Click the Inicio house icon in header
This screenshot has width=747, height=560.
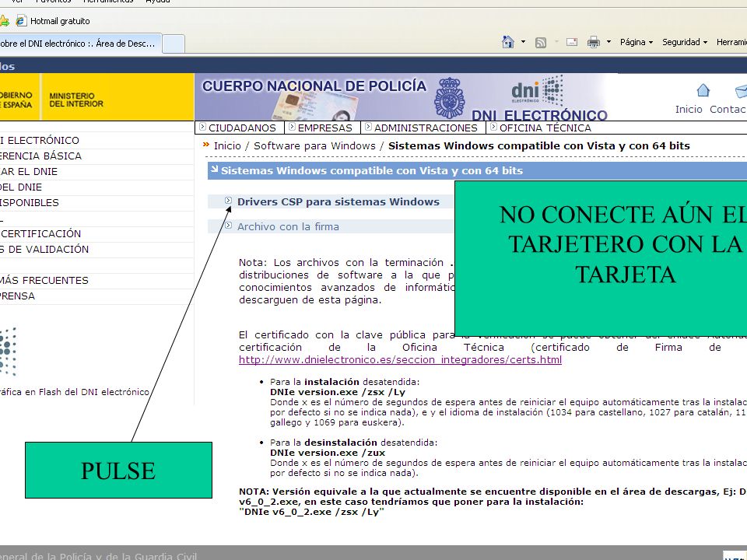pyautogui.click(x=703, y=90)
